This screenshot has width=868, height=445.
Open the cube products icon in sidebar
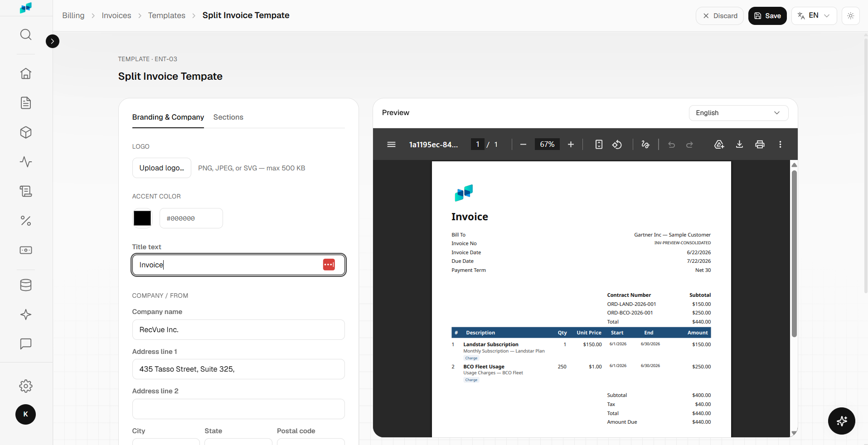[26, 132]
